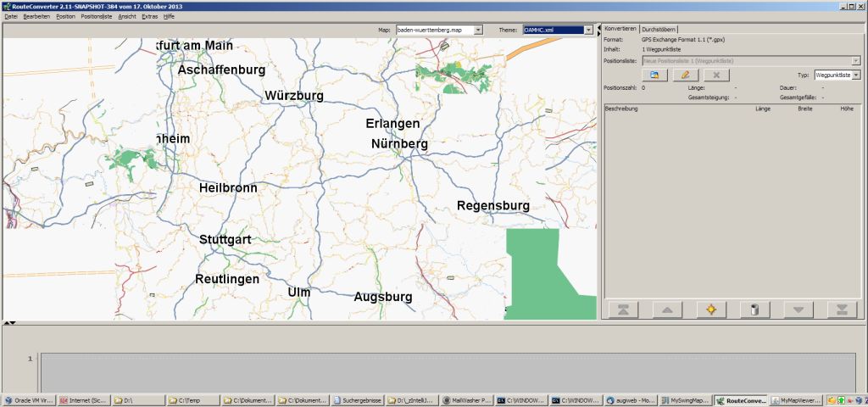Add new position with yellow star button
The image size is (868, 407).
point(710,309)
